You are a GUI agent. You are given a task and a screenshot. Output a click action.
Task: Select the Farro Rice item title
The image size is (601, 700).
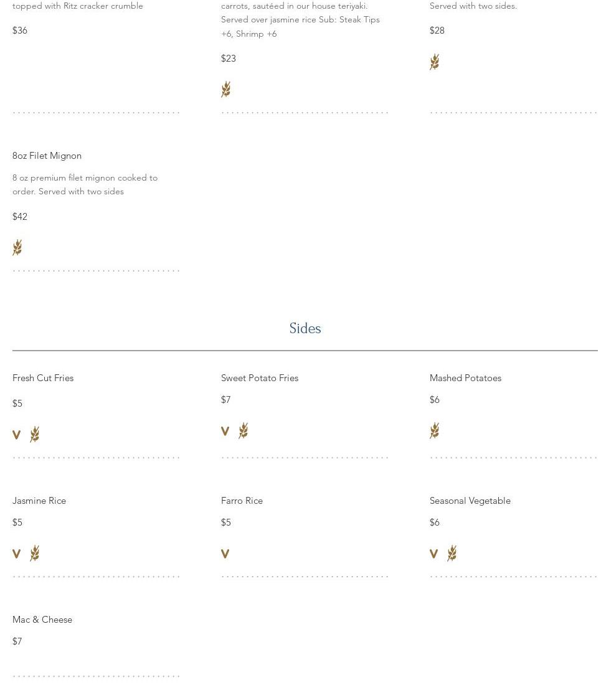tap(242, 501)
